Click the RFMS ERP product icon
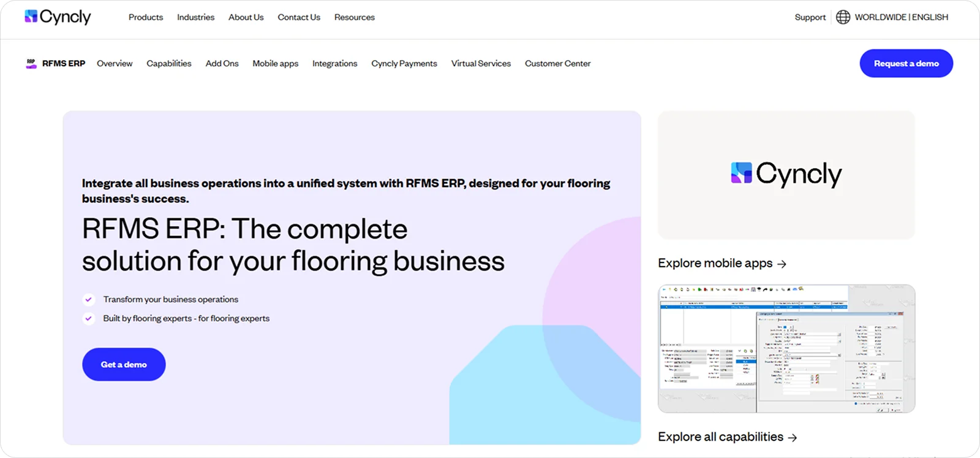The height and width of the screenshot is (458, 980). [x=31, y=63]
